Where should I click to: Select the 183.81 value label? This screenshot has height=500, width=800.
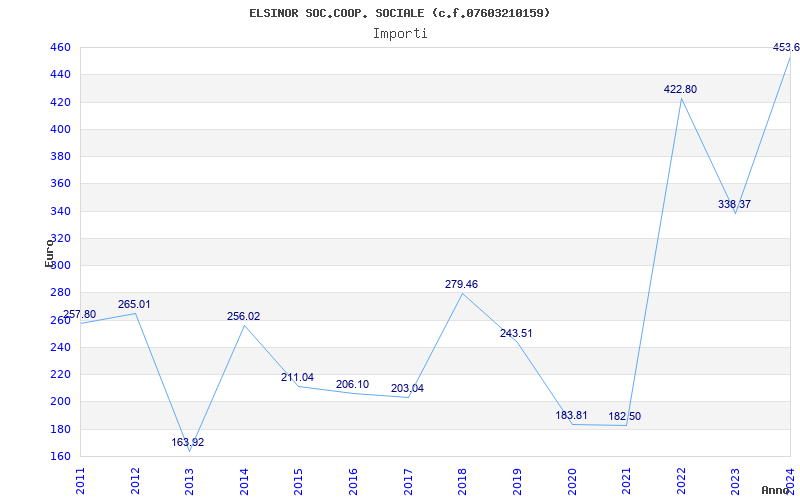571,415
